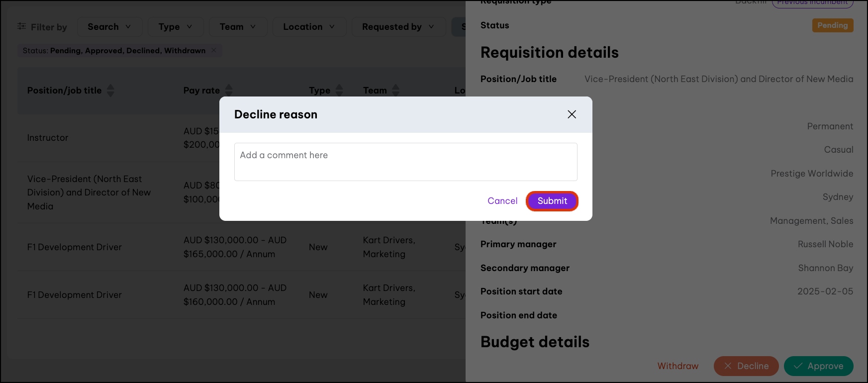Open the Requested by dropdown
The width and height of the screenshot is (868, 383).
(x=398, y=27)
